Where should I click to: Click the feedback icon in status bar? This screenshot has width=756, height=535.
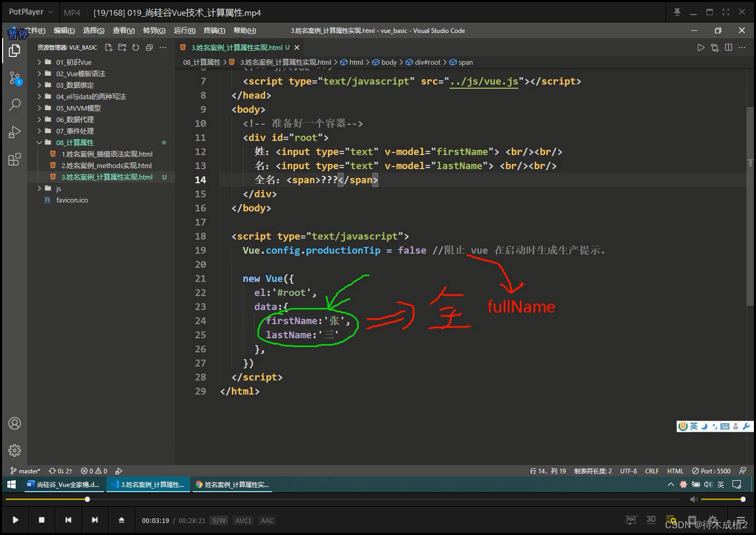click(x=742, y=471)
